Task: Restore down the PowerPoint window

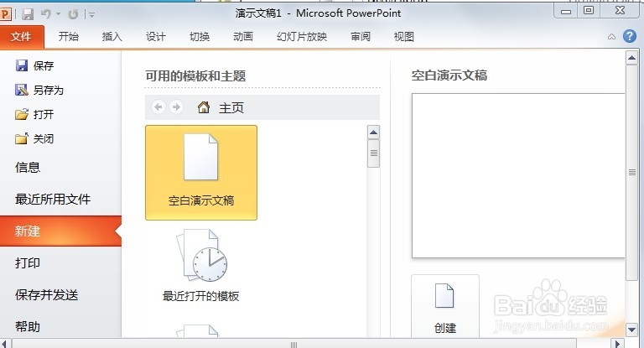Action: 589,11
